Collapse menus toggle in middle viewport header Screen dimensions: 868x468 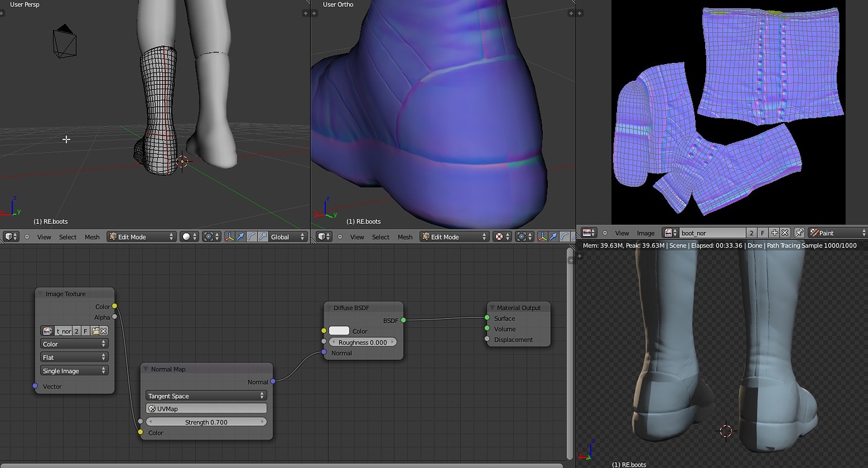click(x=340, y=237)
